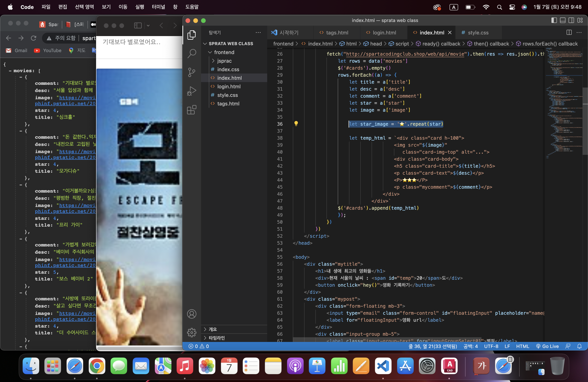
Task: Collapse the 싱크홀 movie object in JSON
Action: pos(21,77)
